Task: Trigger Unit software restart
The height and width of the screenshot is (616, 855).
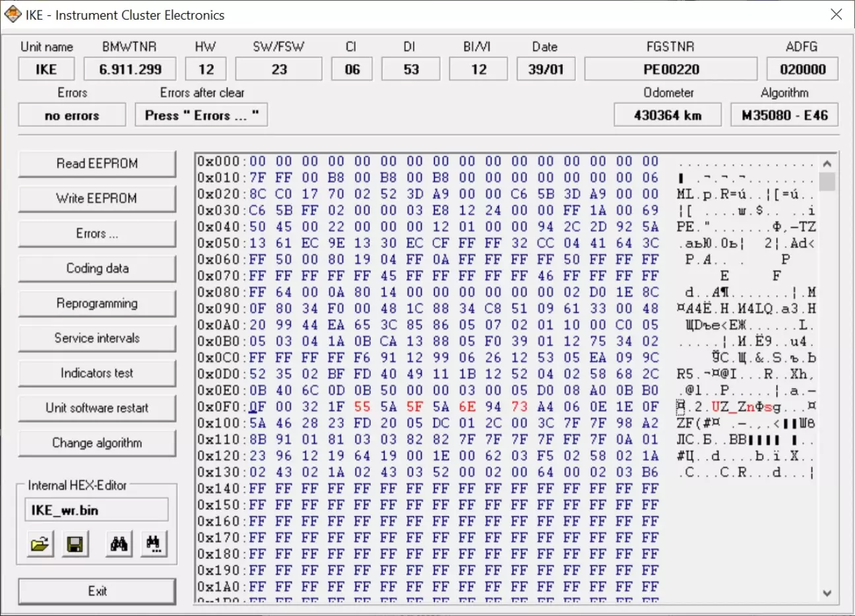Action: (x=97, y=408)
